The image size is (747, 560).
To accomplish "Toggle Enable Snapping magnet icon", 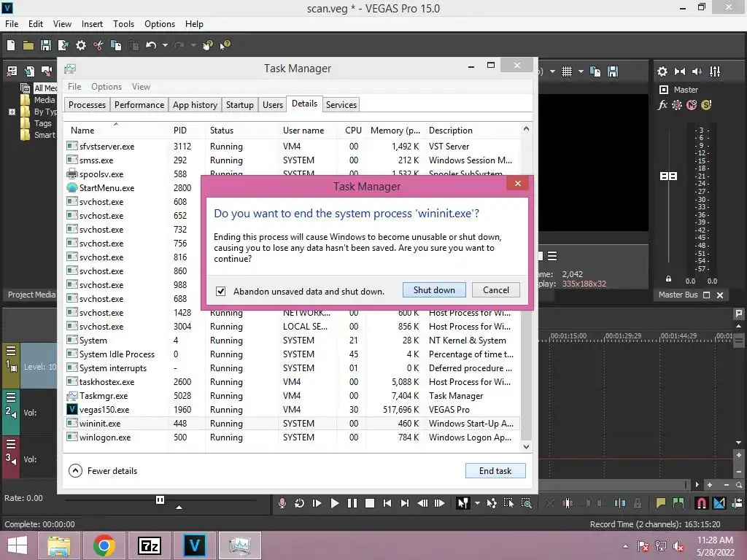I will point(702,503).
